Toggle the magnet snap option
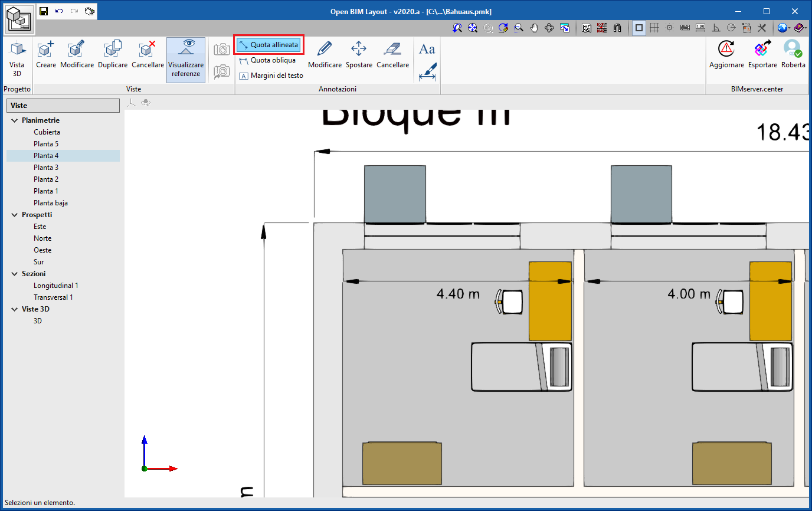The width and height of the screenshot is (812, 511). point(617,28)
